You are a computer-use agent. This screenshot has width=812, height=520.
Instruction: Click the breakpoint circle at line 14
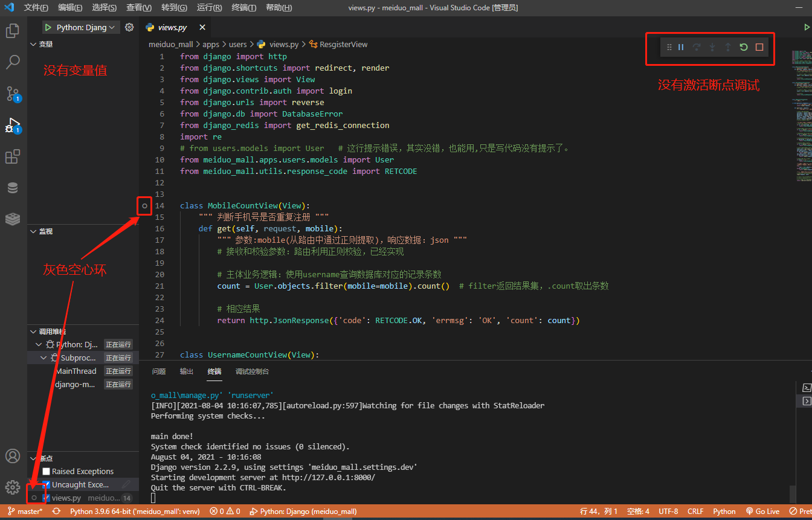tap(144, 206)
